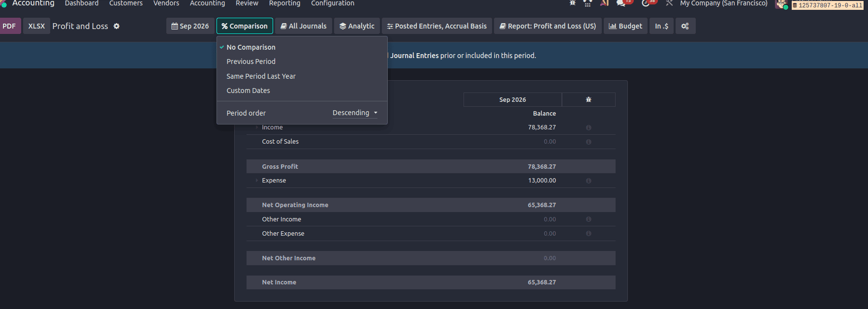The image size is (868, 309).
Task: Click the info icon on Other Expense row
Action: click(589, 234)
